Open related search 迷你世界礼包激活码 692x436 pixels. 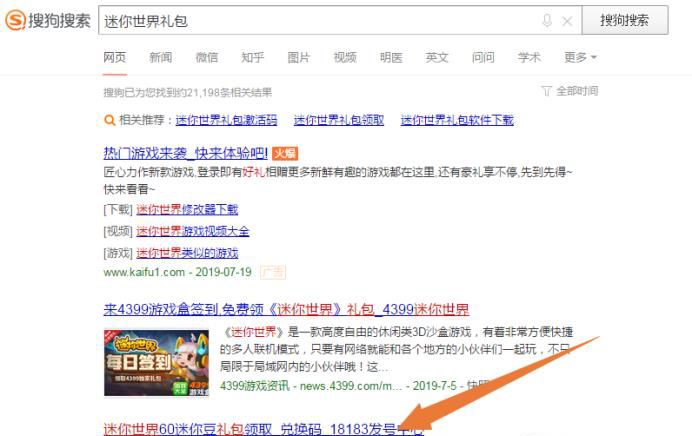(226, 120)
